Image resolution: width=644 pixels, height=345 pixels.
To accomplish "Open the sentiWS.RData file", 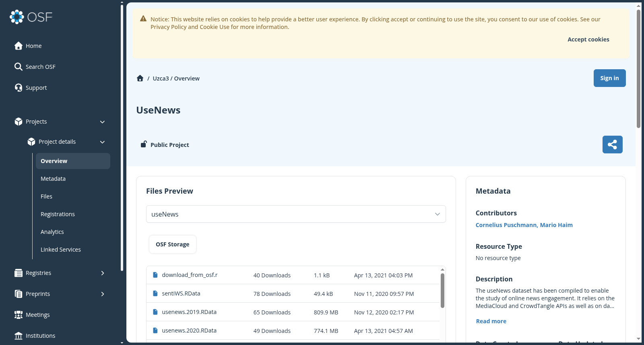I will 181,293.
